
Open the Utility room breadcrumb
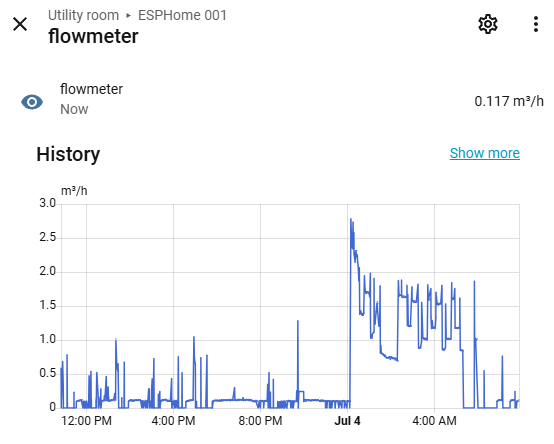[83, 16]
